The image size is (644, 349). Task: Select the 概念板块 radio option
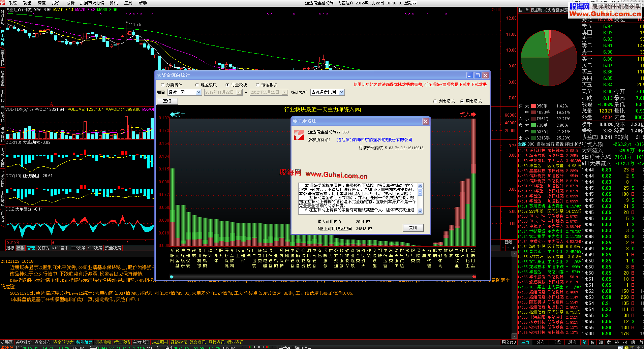tap(267, 85)
